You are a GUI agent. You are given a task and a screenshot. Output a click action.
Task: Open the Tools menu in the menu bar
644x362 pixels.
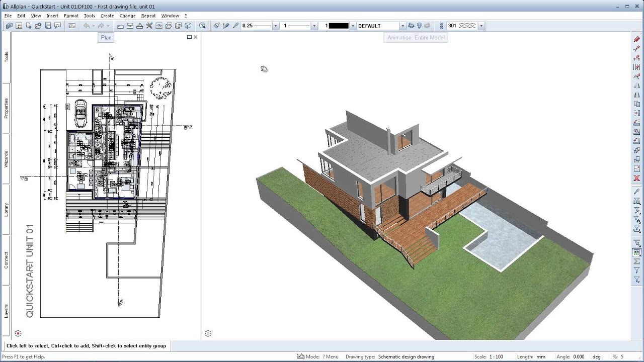[89, 16]
